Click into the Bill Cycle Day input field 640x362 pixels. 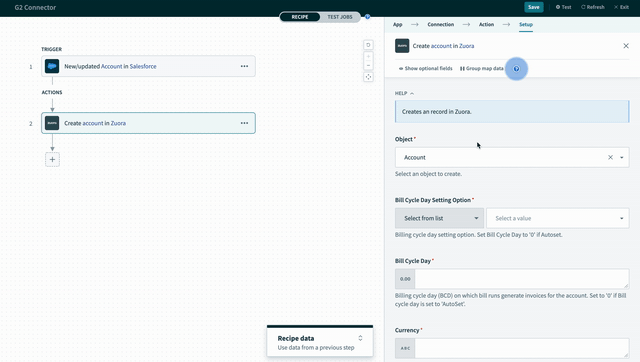[521, 279]
